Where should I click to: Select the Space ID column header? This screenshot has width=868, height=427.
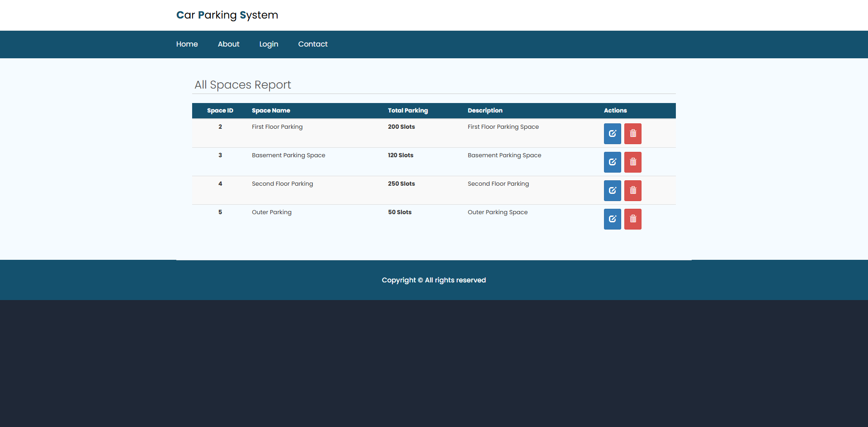tap(220, 110)
